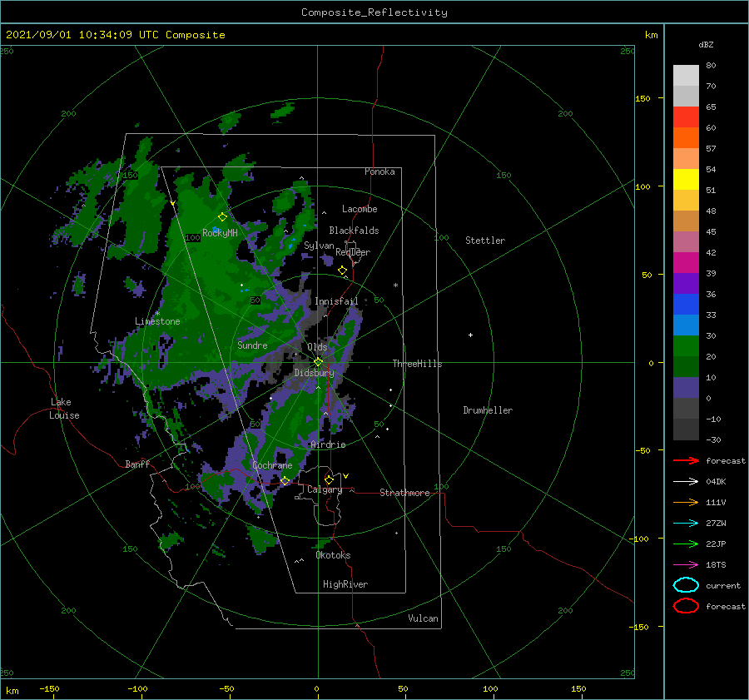Click the Ponoka city label
Viewport: 749px width, 700px height.
[379, 171]
